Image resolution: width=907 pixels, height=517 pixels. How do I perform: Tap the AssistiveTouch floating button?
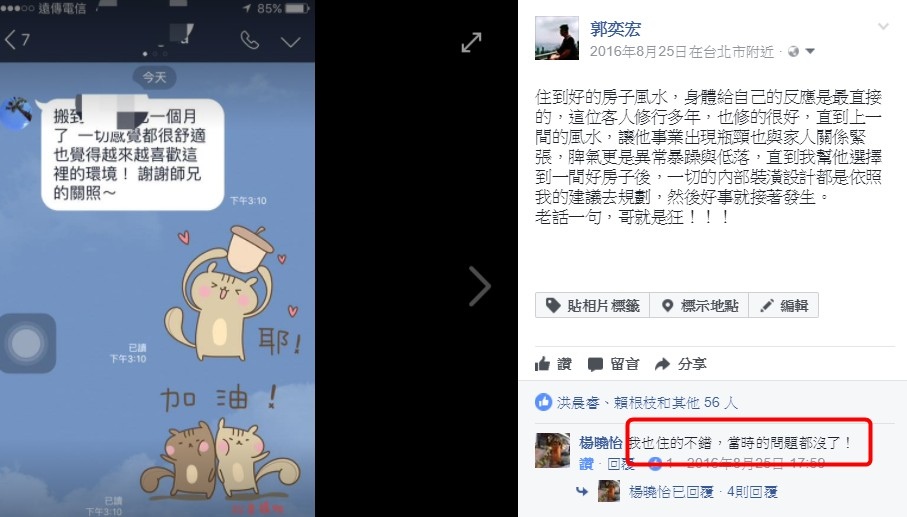click(27, 344)
